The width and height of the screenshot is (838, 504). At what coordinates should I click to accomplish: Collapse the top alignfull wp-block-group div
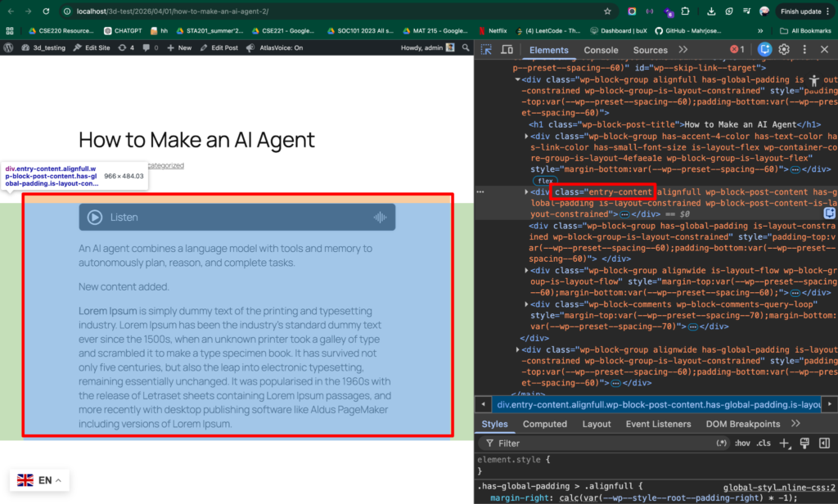click(x=517, y=79)
